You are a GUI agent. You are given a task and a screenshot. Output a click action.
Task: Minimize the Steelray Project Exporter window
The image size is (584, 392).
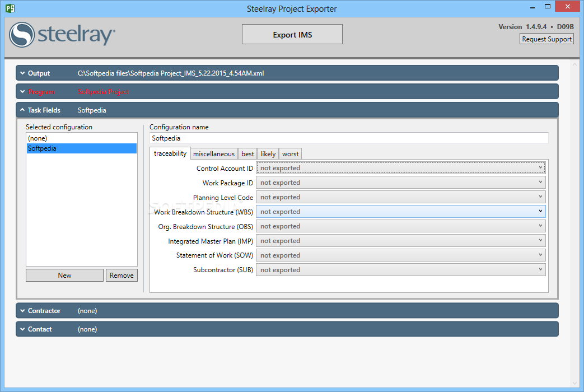coord(532,7)
